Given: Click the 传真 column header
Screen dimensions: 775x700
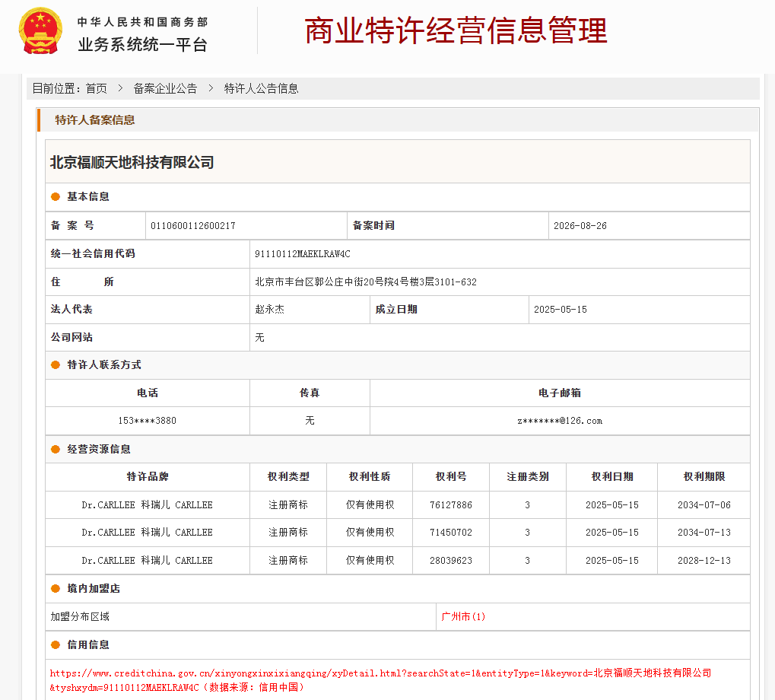Looking at the screenshot, I should tap(310, 393).
